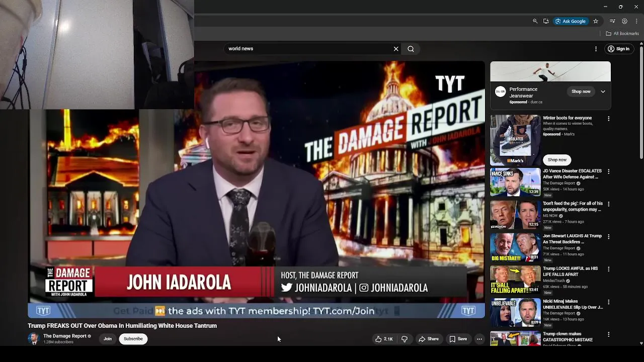The image size is (644, 362).
Task: Open options for Trump clown makes video
Action: (608, 334)
